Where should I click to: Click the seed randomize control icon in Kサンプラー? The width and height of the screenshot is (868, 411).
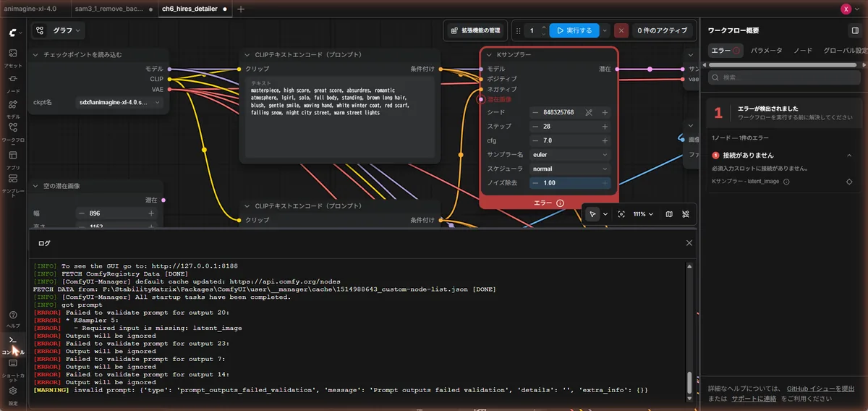589,112
